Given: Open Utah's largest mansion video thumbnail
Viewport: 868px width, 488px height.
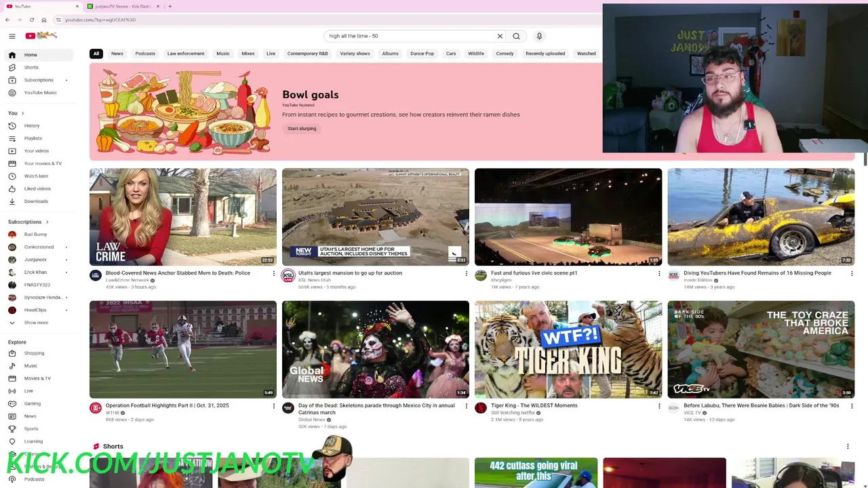Looking at the screenshot, I should coord(376,217).
